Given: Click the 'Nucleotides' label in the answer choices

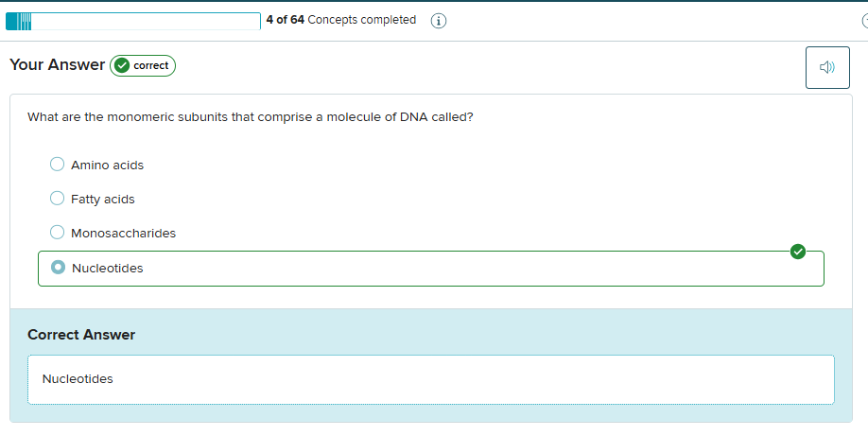Looking at the screenshot, I should point(107,269).
